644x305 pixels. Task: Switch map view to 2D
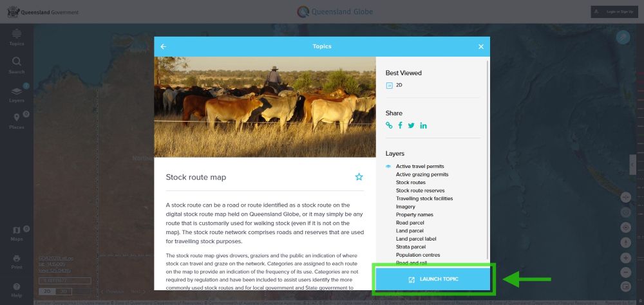tap(47, 291)
